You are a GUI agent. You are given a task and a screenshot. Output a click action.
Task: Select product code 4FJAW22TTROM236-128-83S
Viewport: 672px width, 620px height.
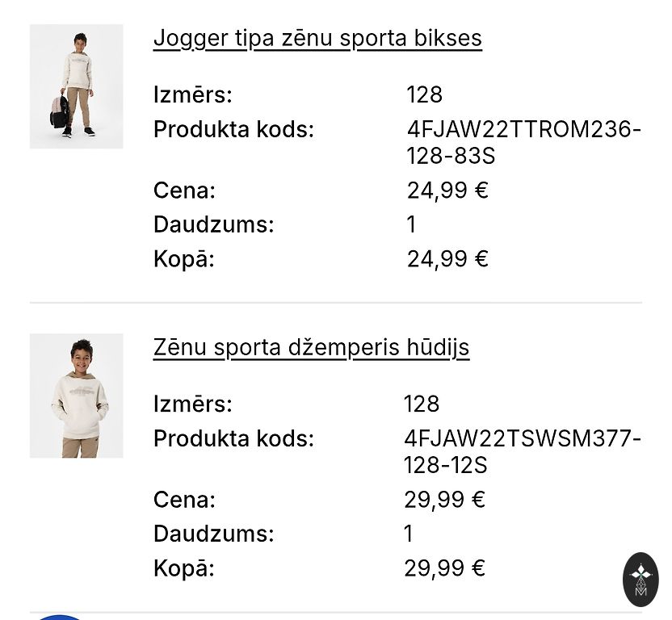coord(523,142)
